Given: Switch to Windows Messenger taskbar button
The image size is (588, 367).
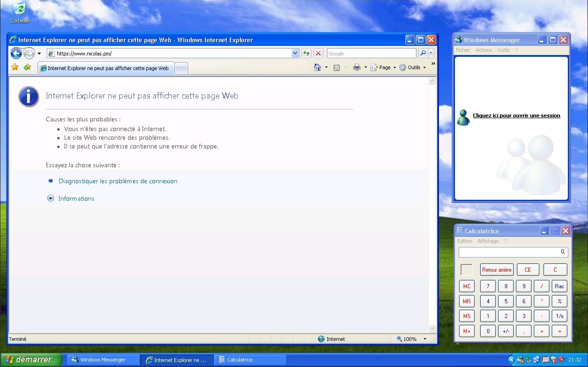Looking at the screenshot, I should [103, 360].
